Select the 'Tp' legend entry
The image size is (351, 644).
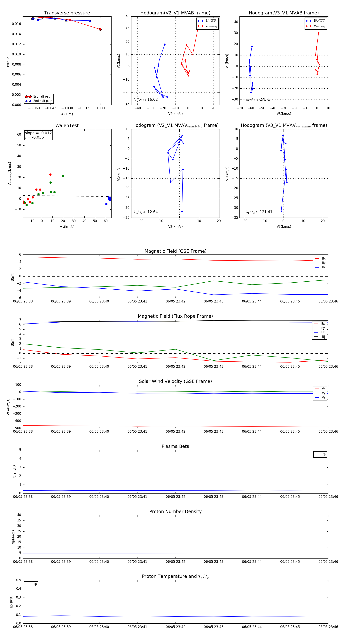[31, 584]
